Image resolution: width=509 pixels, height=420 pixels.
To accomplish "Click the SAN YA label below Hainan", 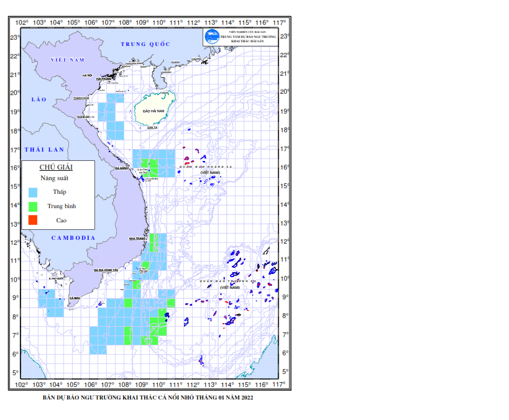I will [x=152, y=127].
